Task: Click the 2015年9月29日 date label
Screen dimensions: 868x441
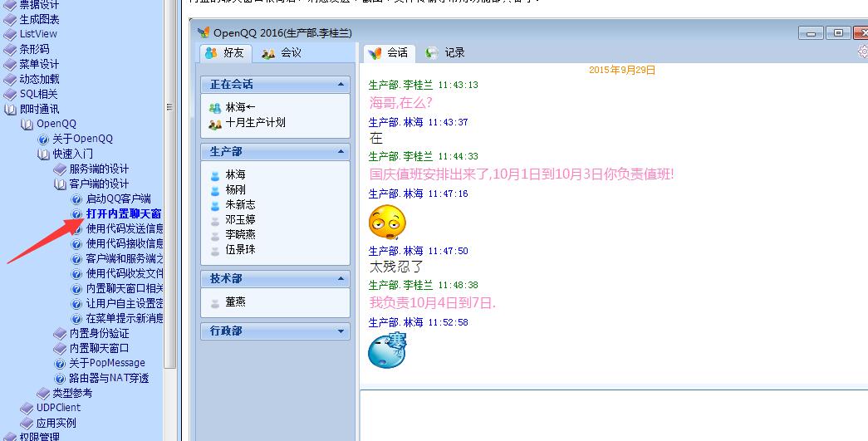Action: [621, 71]
